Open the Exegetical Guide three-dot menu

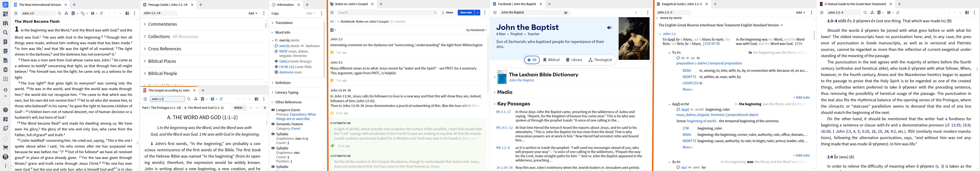pos(811,13)
